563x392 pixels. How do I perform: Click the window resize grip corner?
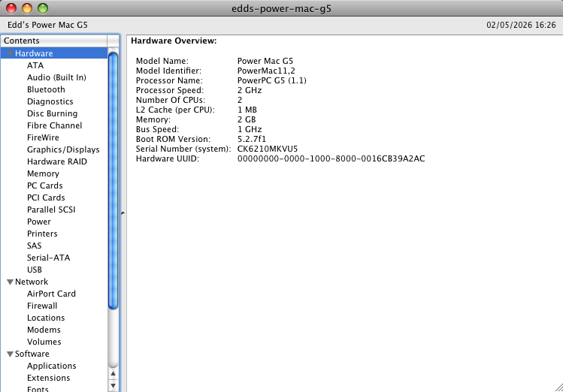tap(558, 387)
